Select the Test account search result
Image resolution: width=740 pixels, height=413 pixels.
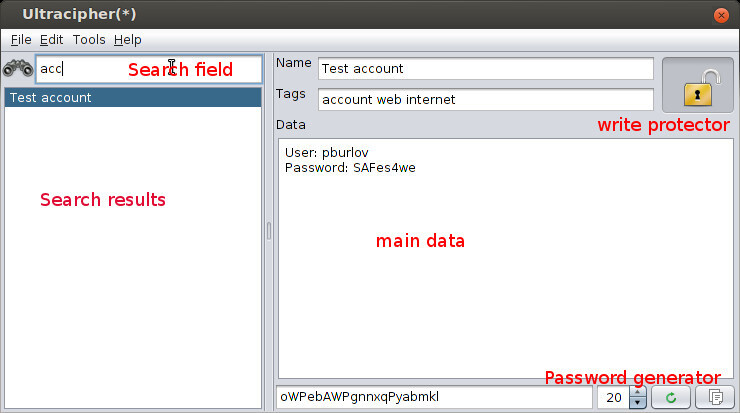[x=133, y=98]
